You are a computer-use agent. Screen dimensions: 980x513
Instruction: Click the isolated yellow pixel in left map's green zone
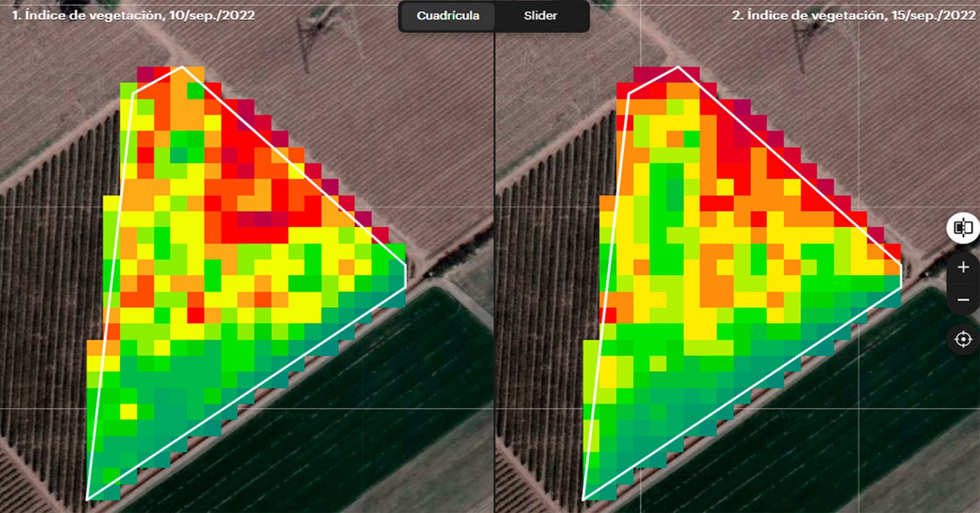click(128, 411)
